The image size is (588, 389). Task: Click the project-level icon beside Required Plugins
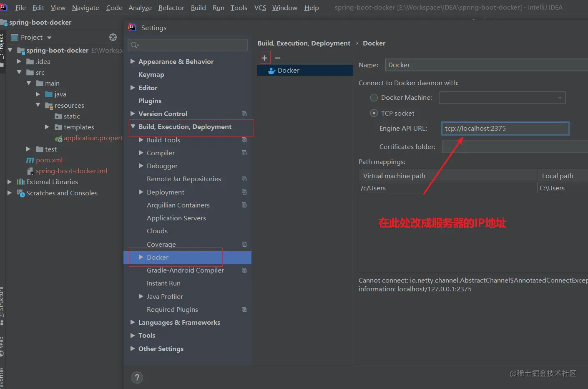click(x=244, y=309)
